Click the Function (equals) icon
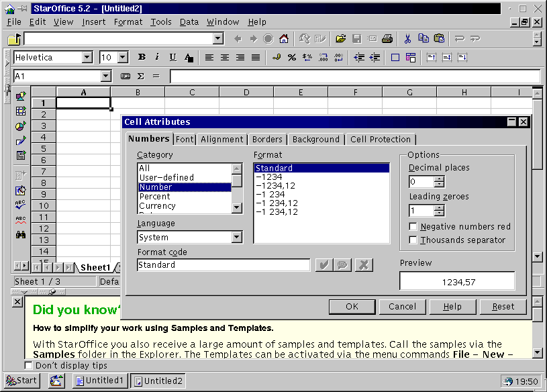The height and width of the screenshot is (392, 547). point(156,76)
